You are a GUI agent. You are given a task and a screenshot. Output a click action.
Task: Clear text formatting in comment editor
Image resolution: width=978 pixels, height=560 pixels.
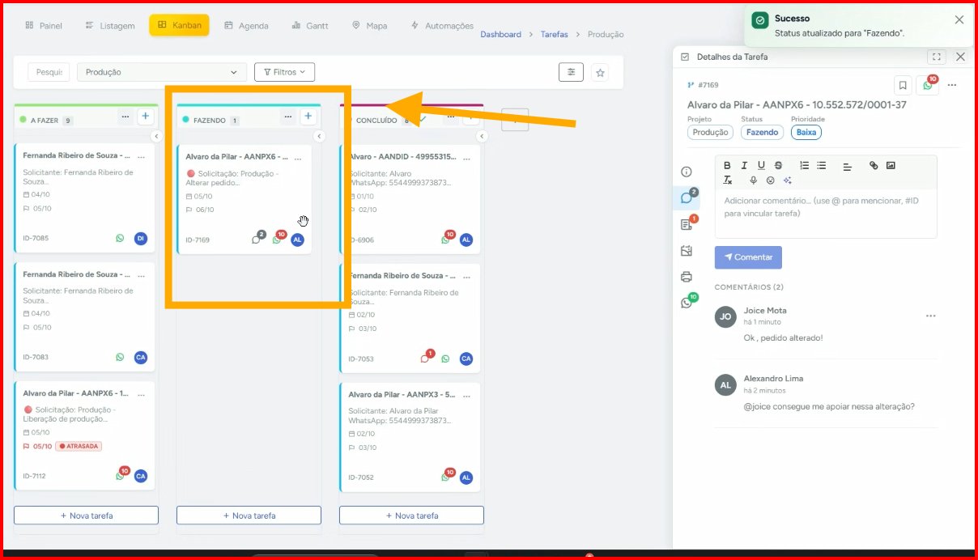tap(727, 180)
